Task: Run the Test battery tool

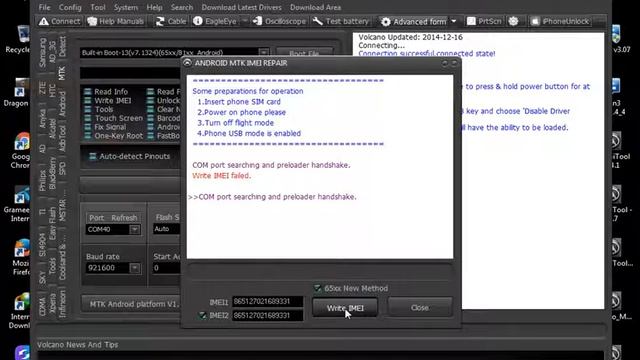Action: (341, 21)
